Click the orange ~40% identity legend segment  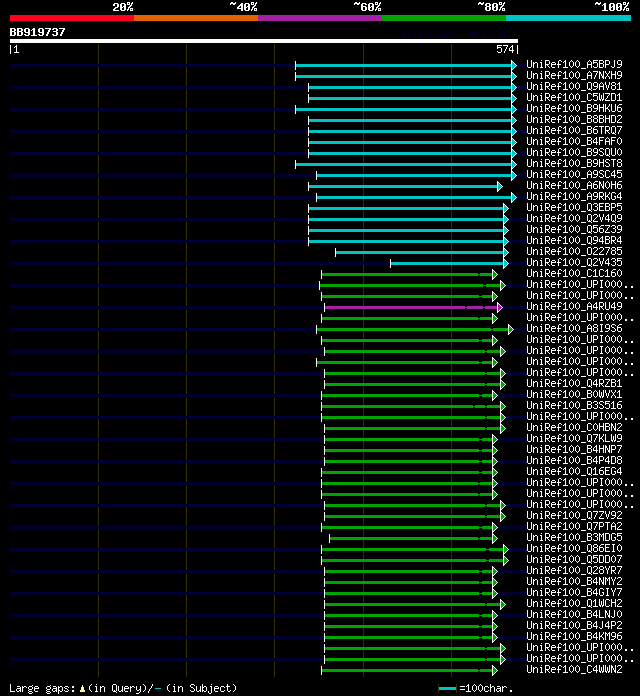pyautogui.click(x=196, y=18)
